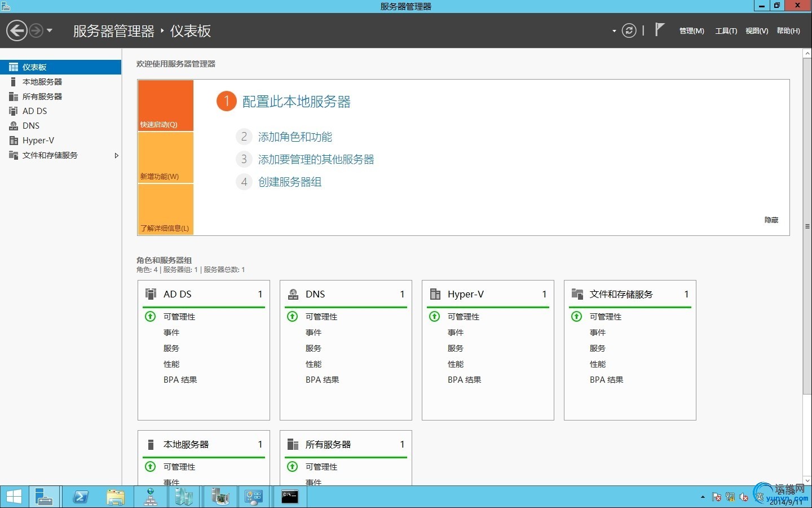This screenshot has height=508, width=812.
Task: Open 事件 in the DNS tile
Action: click(314, 332)
